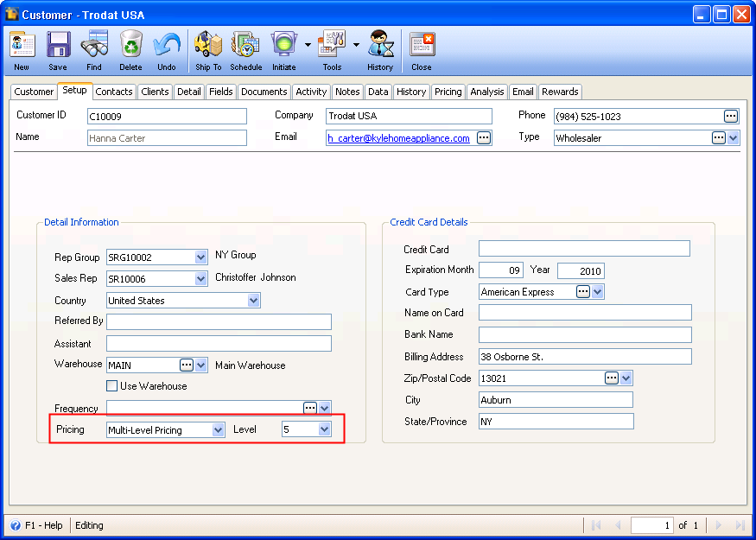Viewport: 756px width, 540px height.
Task: Open the Frequency dropdown arrow
Action: tap(325, 408)
